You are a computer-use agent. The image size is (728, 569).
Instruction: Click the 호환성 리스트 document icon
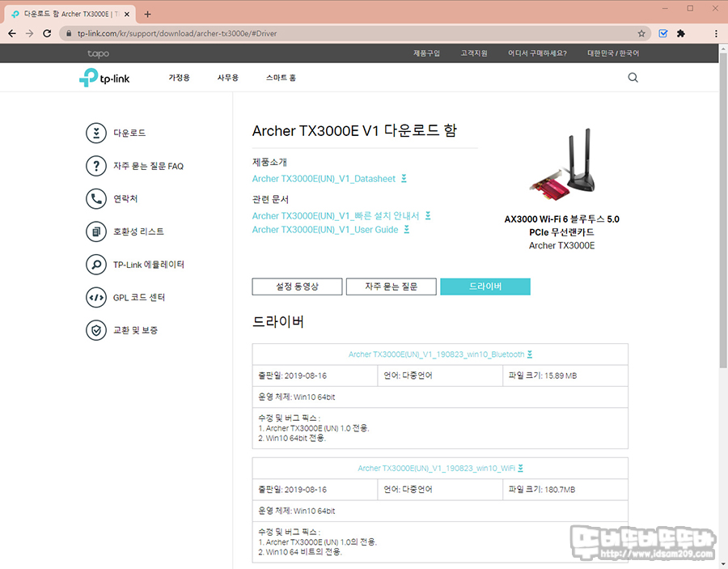coord(96,231)
